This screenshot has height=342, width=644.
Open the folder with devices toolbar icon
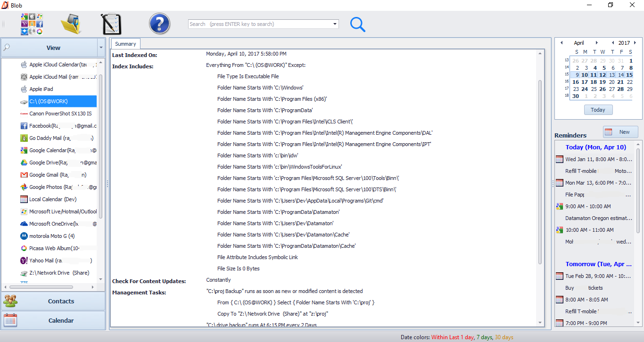click(x=71, y=24)
